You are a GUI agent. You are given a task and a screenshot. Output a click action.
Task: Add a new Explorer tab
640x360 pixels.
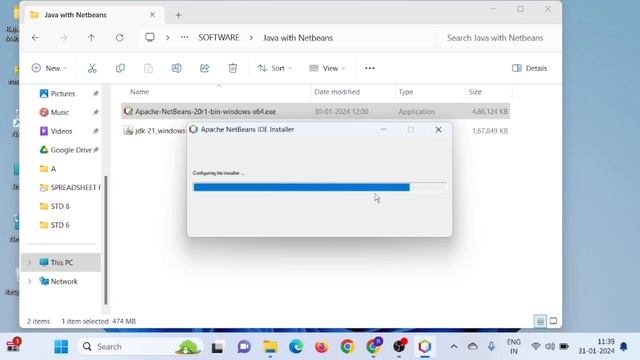click(x=178, y=15)
